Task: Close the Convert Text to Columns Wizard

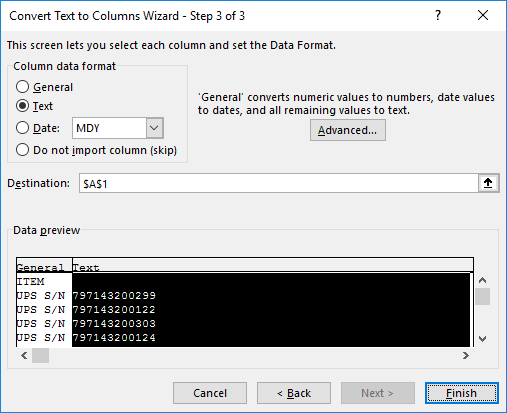Action: (483, 15)
